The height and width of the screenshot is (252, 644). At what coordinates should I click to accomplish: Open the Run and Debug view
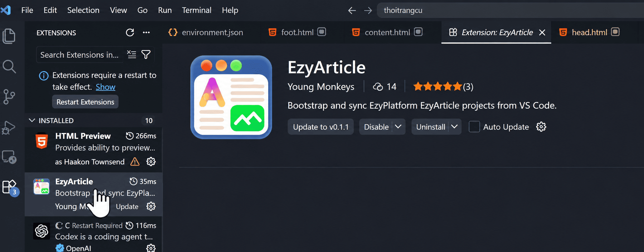tap(9, 128)
